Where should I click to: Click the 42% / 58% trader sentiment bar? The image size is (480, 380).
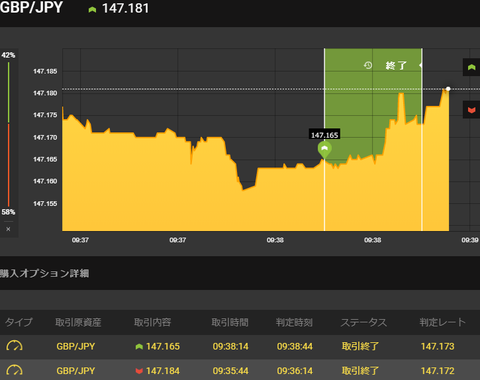pyautogui.click(x=8, y=133)
